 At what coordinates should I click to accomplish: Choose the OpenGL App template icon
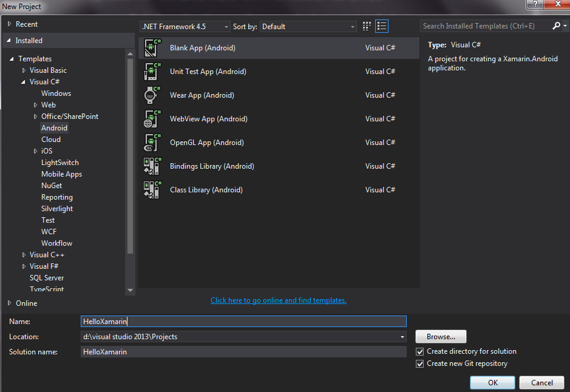(152, 143)
